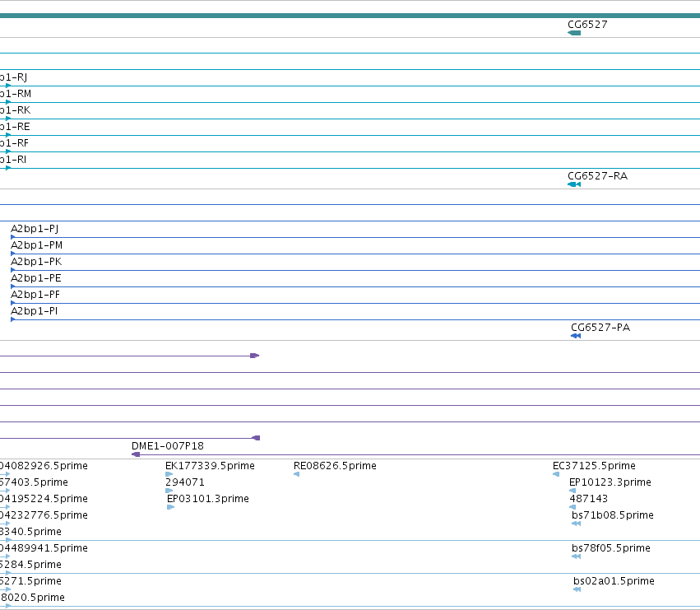Select the 57403.5prime label
Viewport: 700px width, 610px height.
click(34, 482)
